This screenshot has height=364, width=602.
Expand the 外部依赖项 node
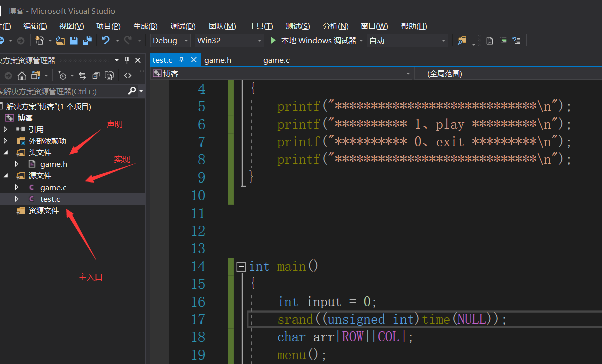pos(6,141)
